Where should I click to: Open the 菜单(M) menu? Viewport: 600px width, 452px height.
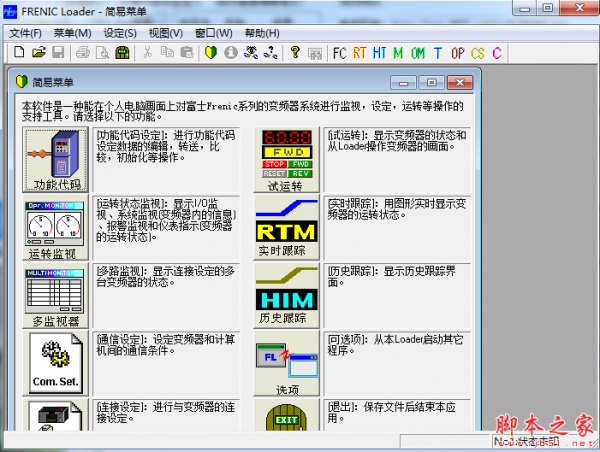(72, 33)
